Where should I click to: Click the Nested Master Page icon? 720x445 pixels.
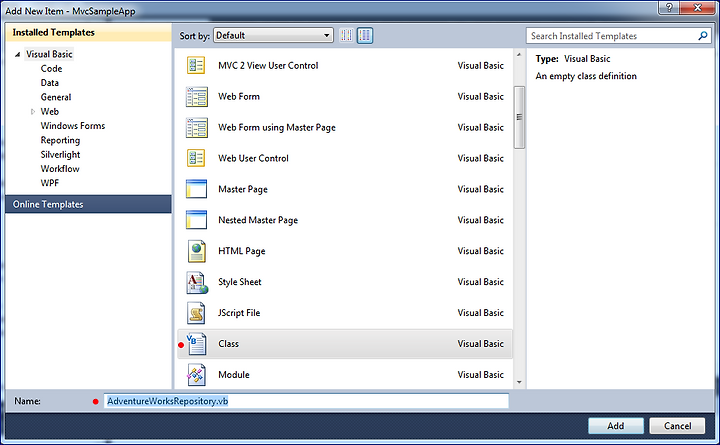(196, 220)
